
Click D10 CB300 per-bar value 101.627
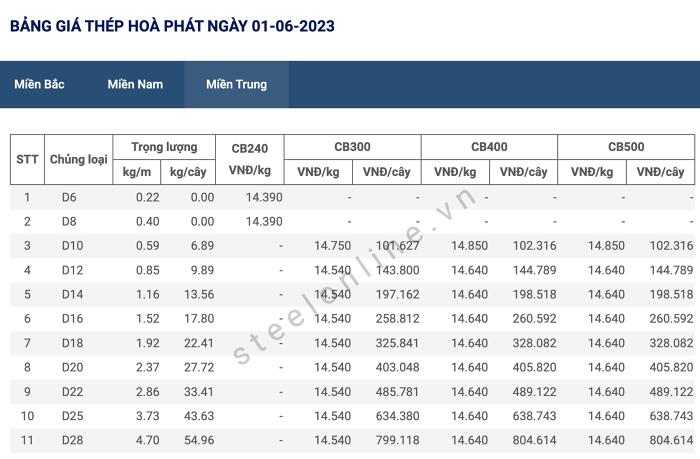point(397,246)
